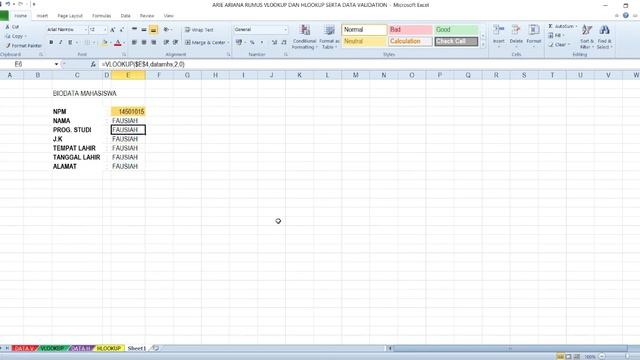Click the horizontal scrollbar
Image resolution: width=640 pixels, height=360 pixels.
[x=510, y=349]
